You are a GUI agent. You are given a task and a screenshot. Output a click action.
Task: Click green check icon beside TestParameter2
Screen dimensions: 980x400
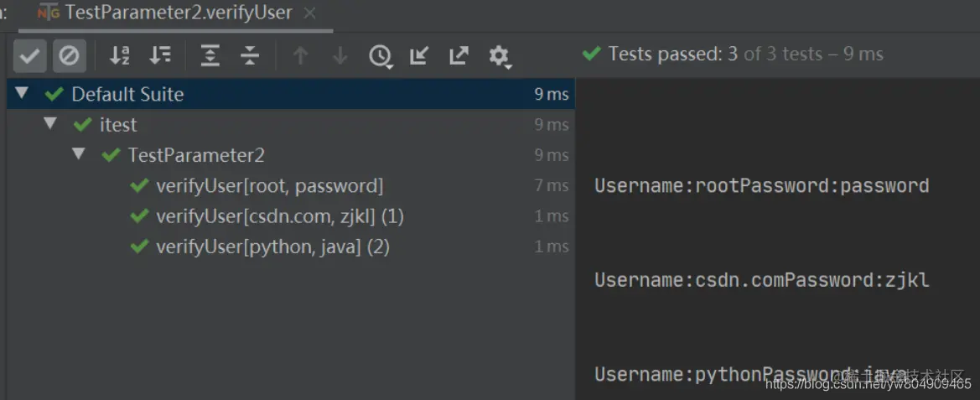(111, 155)
